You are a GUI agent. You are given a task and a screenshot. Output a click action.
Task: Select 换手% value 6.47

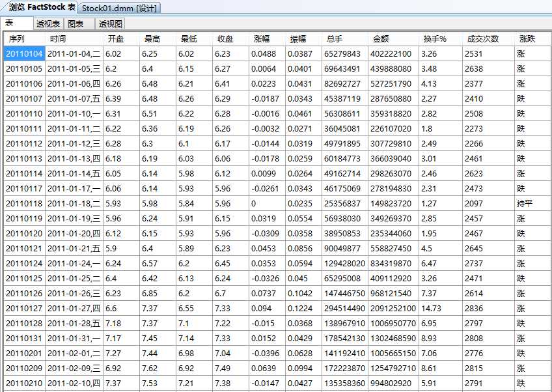click(441, 264)
